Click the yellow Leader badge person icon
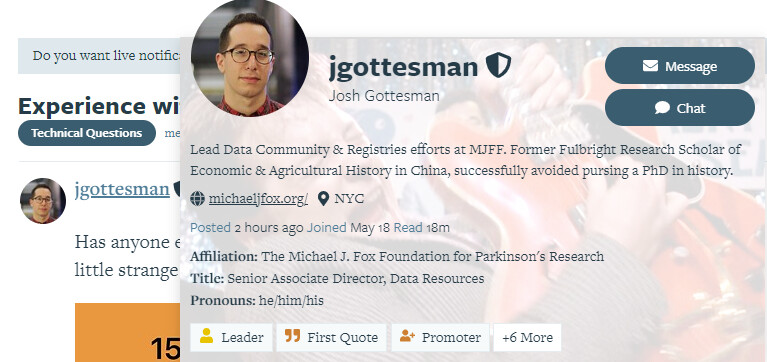Viewport: 767px width, 362px height. [x=206, y=336]
